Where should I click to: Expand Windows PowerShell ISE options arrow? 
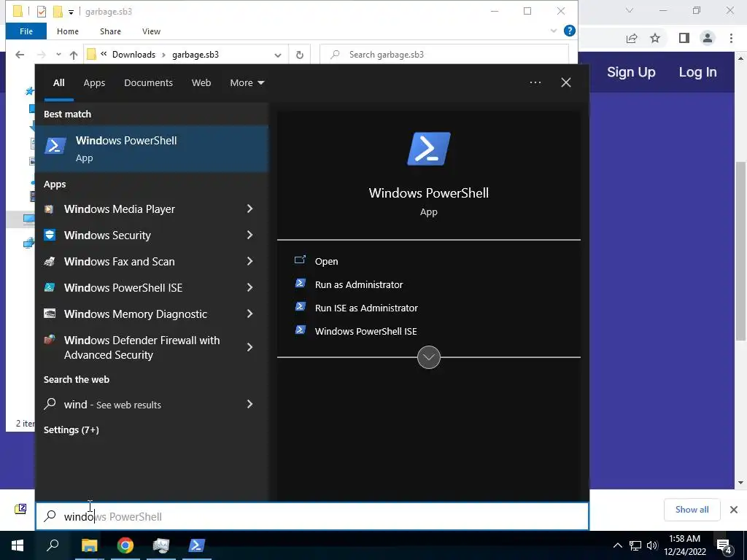point(249,287)
